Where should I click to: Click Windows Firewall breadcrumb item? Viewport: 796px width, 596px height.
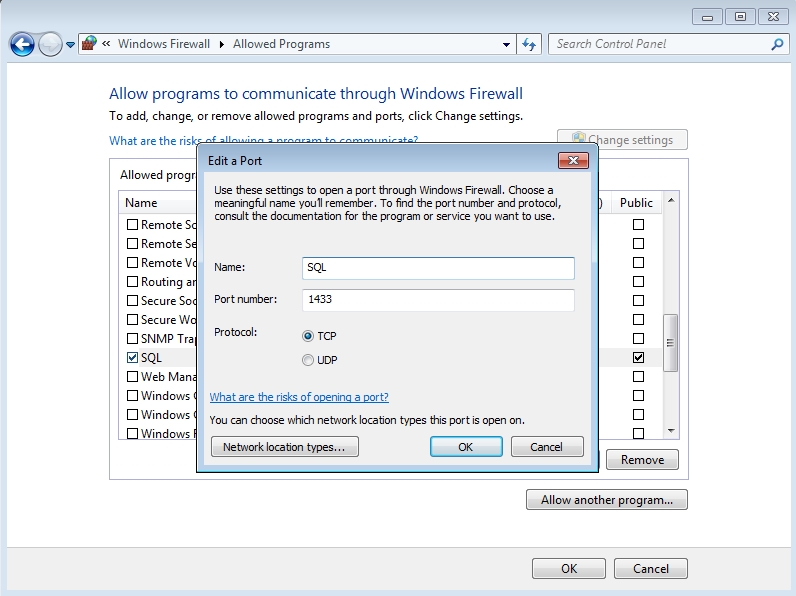[164, 44]
